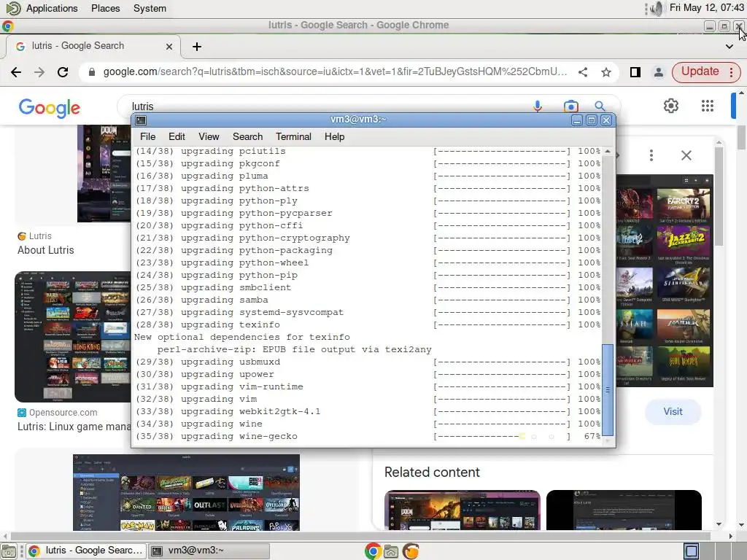Screen dimensions: 747x560
Task: Click the share icon in address bar
Action: point(583,72)
